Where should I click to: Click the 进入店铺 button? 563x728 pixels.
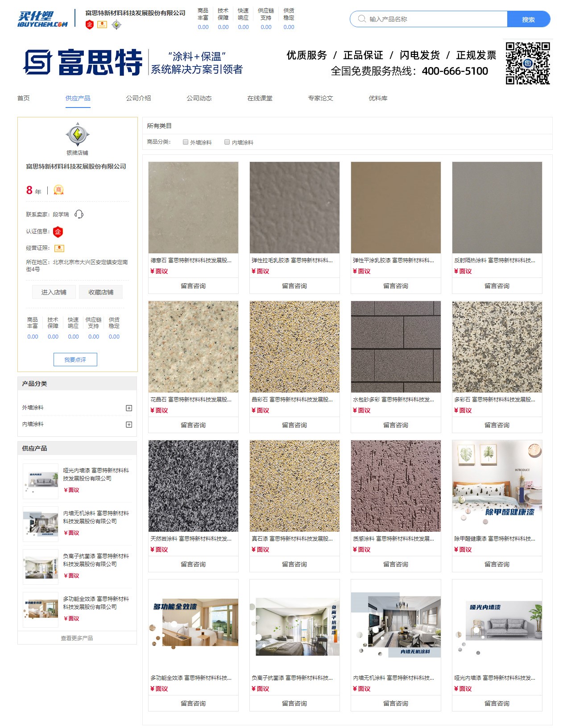click(54, 292)
